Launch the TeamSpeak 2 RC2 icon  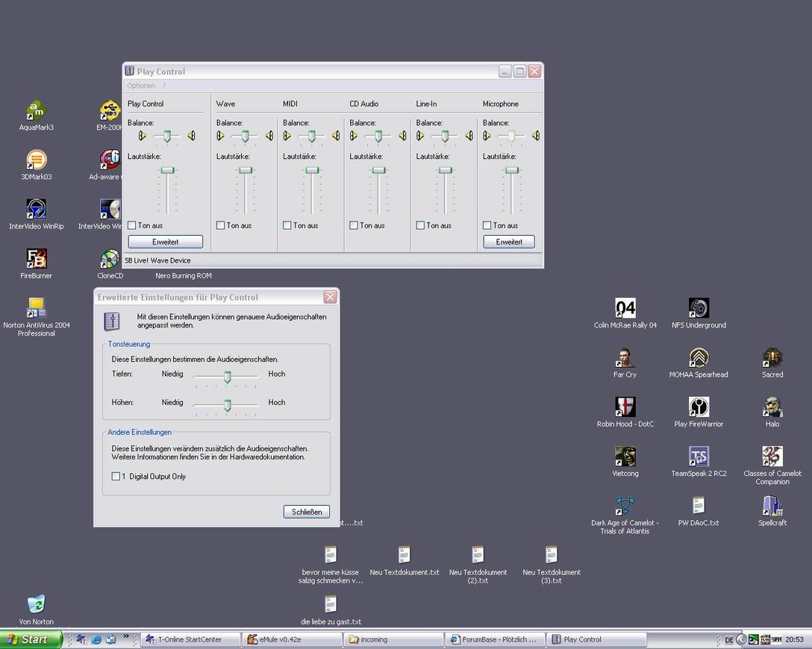pyautogui.click(x=699, y=456)
